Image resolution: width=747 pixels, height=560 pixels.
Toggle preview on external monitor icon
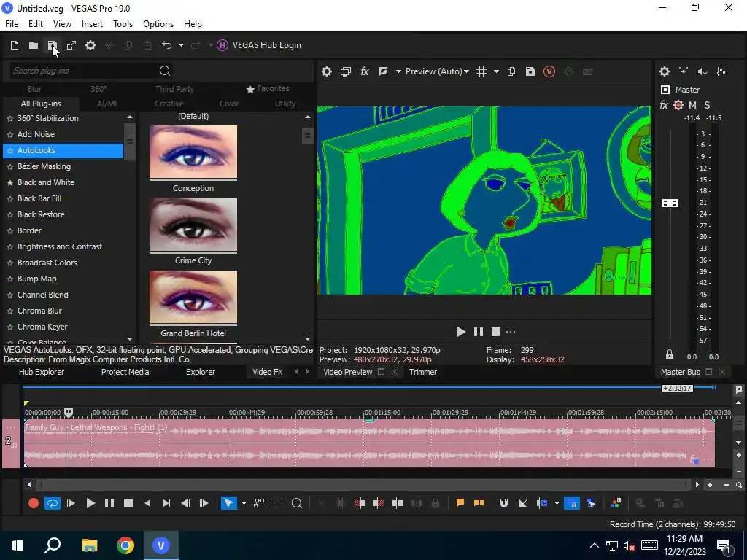coord(345,71)
